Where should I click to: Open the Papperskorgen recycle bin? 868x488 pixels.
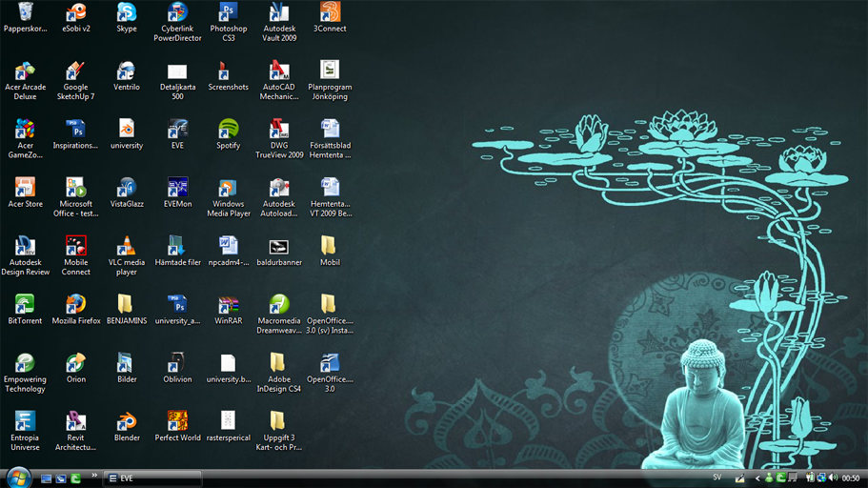coord(25,13)
